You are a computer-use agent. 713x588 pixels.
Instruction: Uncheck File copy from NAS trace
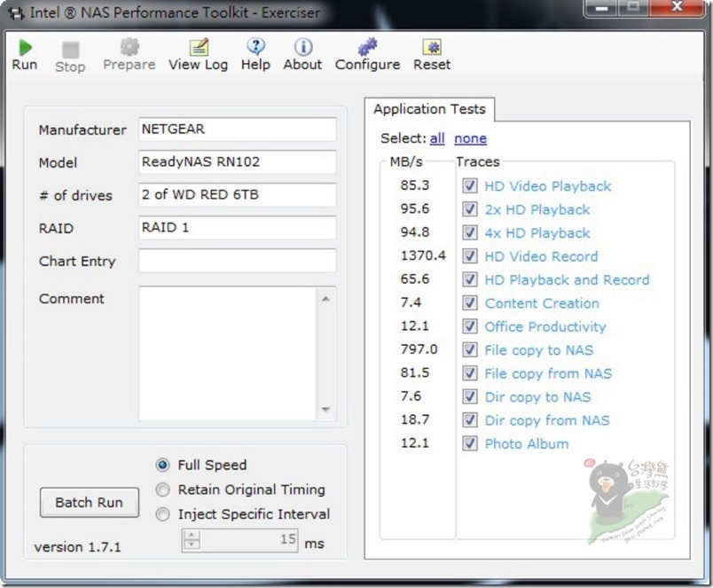[x=470, y=373]
